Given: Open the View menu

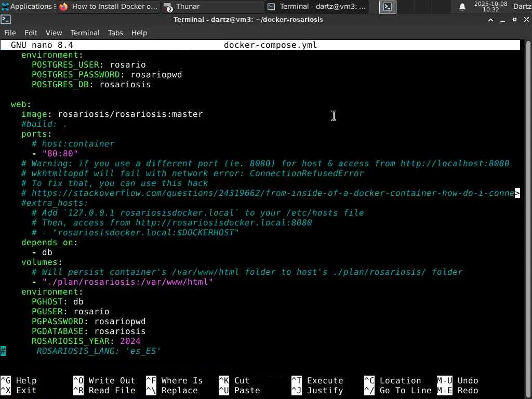Looking at the screenshot, I should point(54,33).
